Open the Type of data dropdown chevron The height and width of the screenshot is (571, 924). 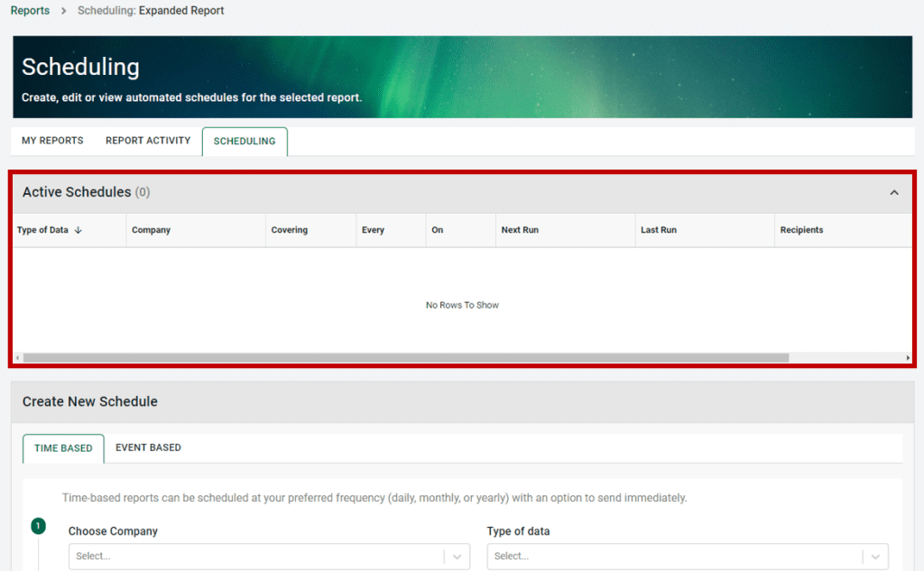pos(873,556)
